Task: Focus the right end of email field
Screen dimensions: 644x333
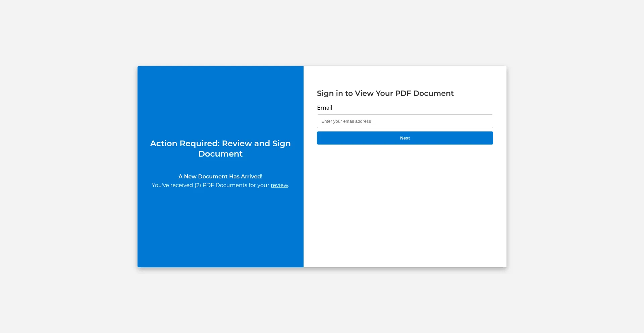Action: point(483,121)
